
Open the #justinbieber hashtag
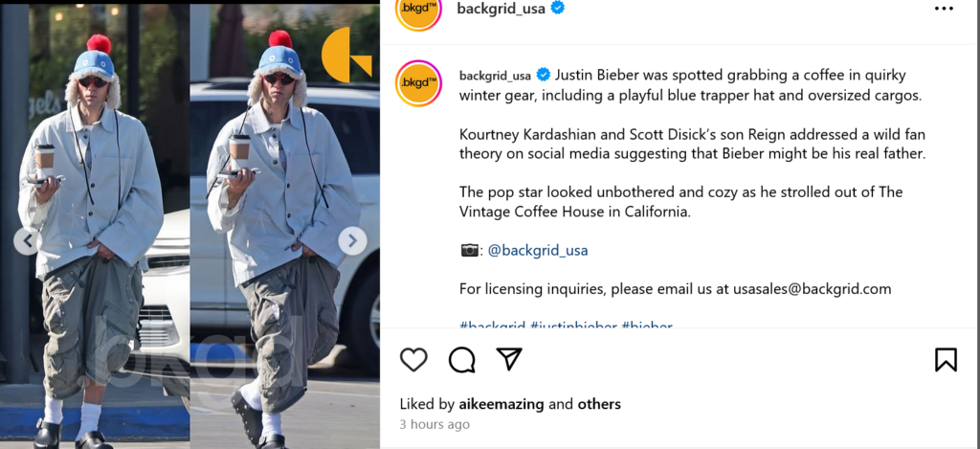[573, 326]
